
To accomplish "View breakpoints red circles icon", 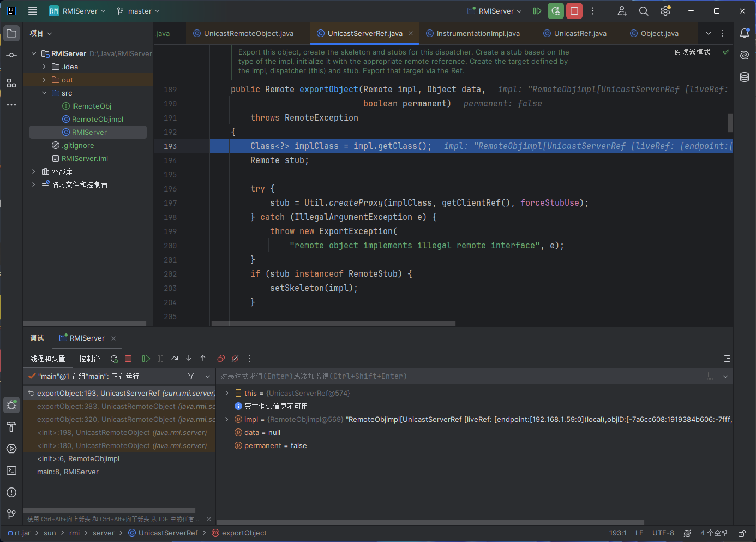I will (x=221, y=359).
